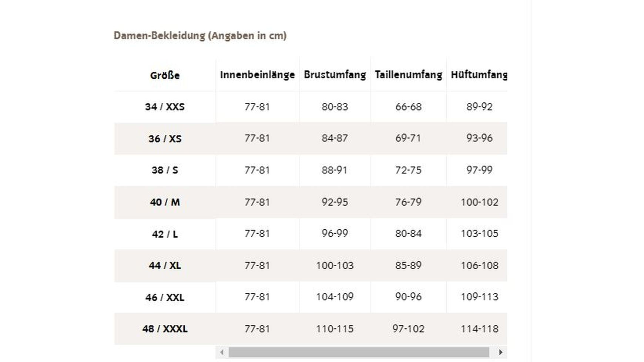Select the Taillenumfang column header

(408, 75)
